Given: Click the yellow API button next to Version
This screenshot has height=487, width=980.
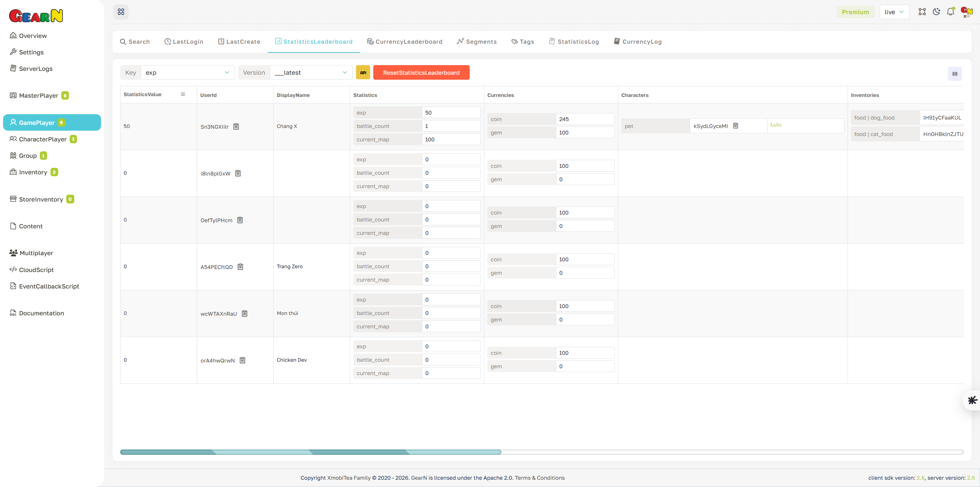Looking at the screenshot, I should 363,72.
